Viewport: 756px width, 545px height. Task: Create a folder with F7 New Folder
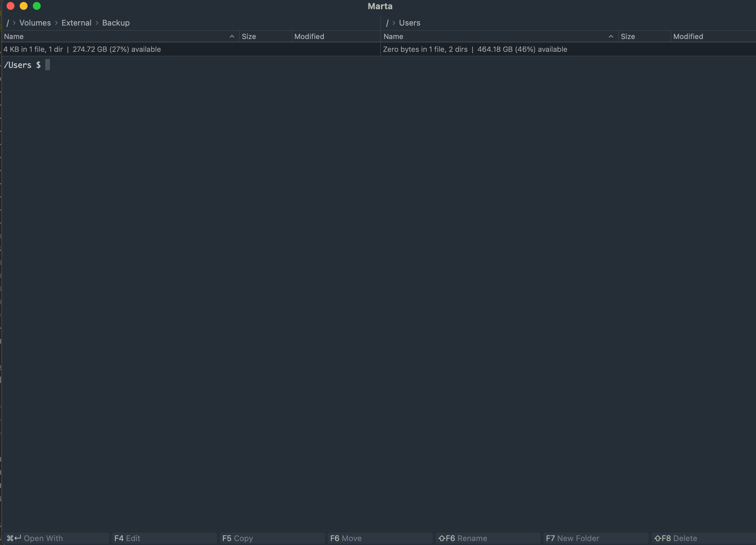572,538
